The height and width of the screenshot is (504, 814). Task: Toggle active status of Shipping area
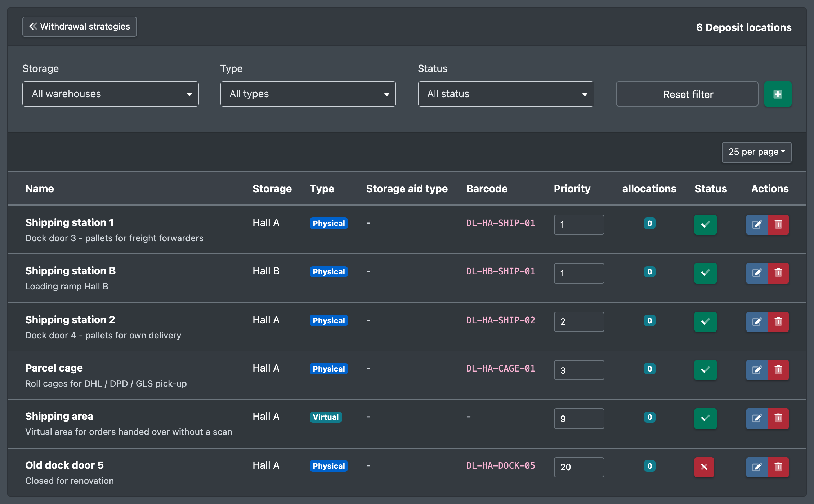coord(705,418)
